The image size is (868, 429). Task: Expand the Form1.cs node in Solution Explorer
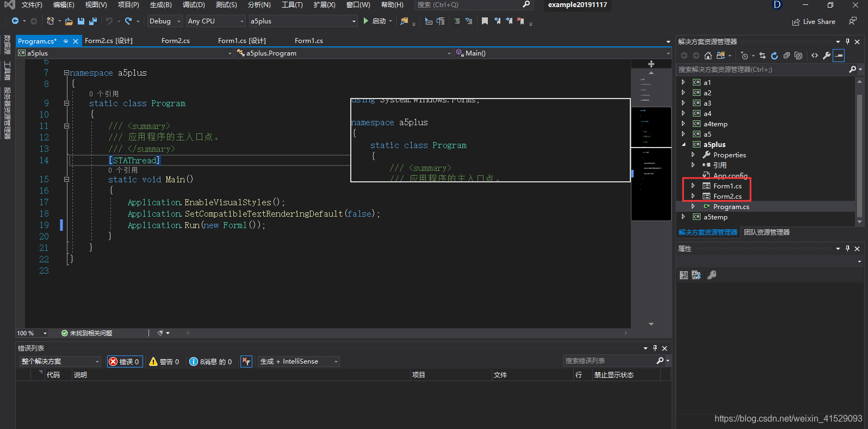(693, 186)
